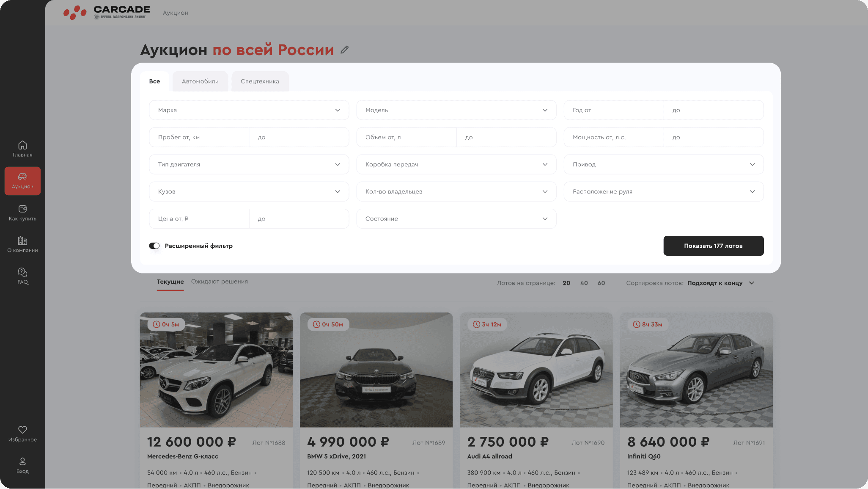Screen dimensions: 868x489
Task: Open Главная in the sidebar
Action: pyautogui.click(x=22, y=149)
